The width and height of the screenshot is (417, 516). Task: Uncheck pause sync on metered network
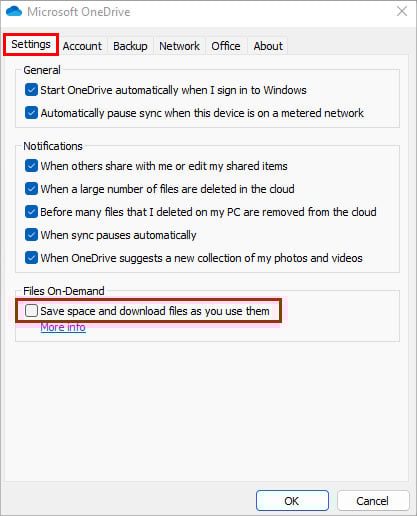click(31, 113)
